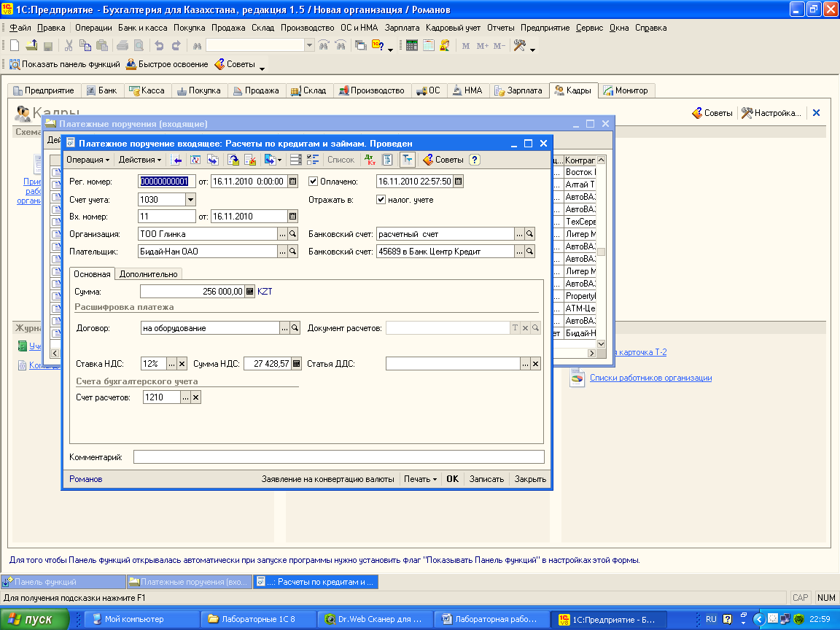
Task: Click into the Комментарий field
Action: point(338,457)
